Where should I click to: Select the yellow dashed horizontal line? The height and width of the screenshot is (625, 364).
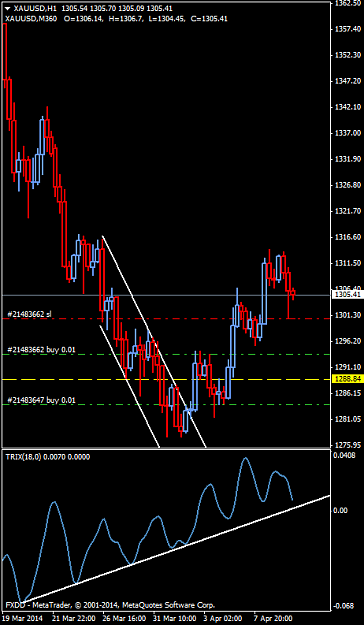click(x=166, y=379)
